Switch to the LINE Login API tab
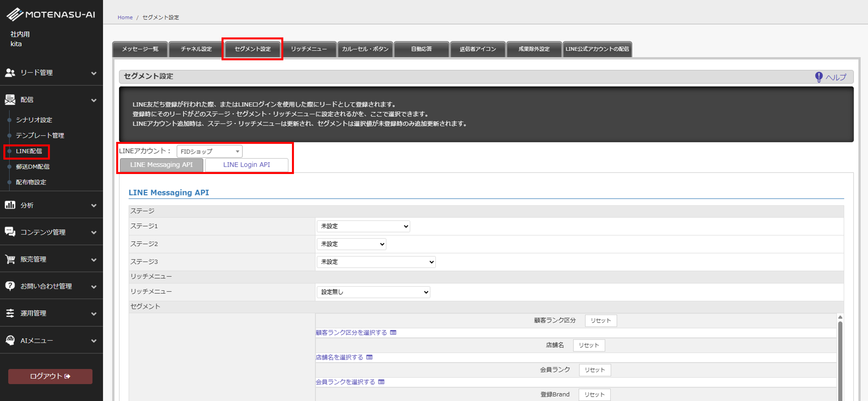Screen dimensions: 868x401 [246, 165]
